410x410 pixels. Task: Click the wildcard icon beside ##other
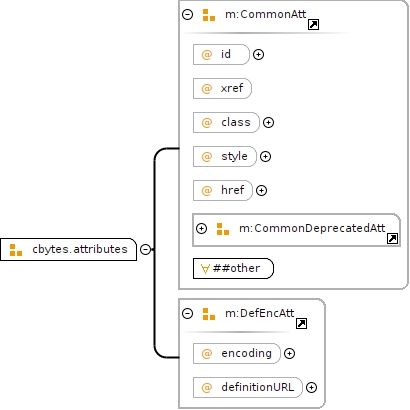[x=205, y=269]
